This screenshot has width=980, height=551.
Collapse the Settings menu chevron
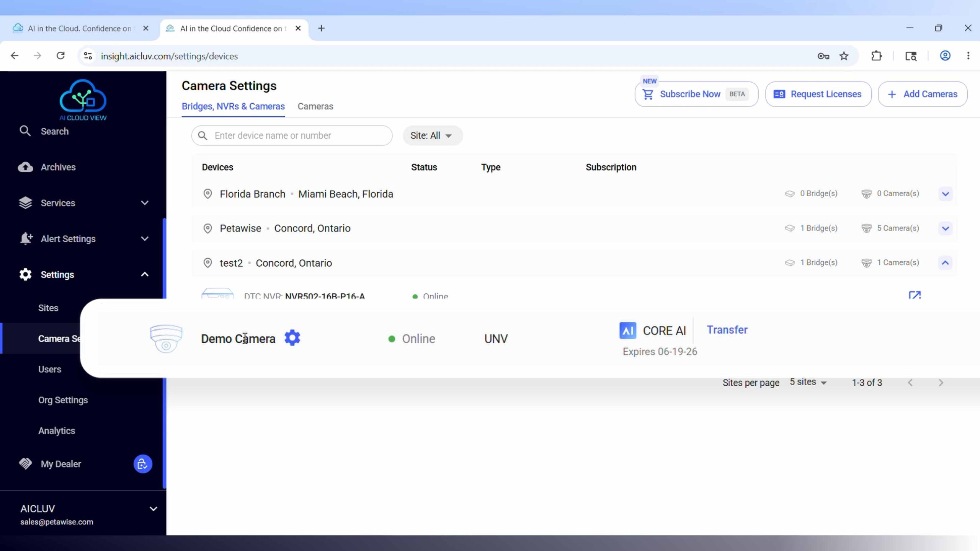click(x=145, y=274)
